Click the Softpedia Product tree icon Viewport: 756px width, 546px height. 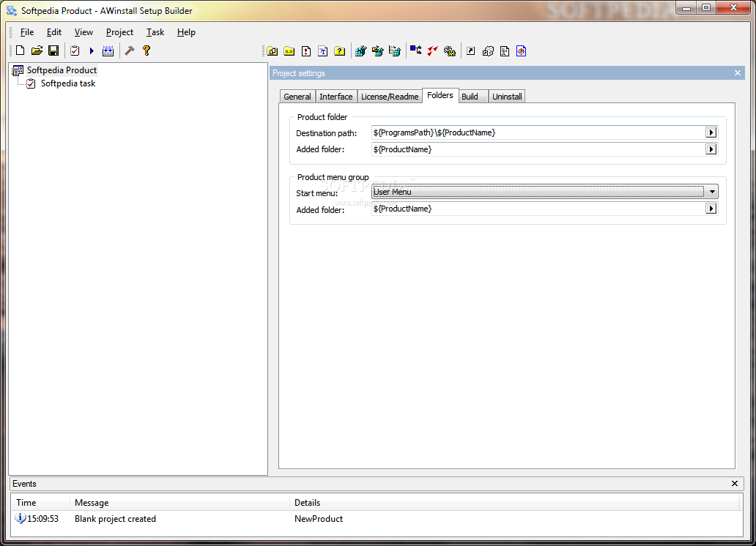[x=18, y=71]
